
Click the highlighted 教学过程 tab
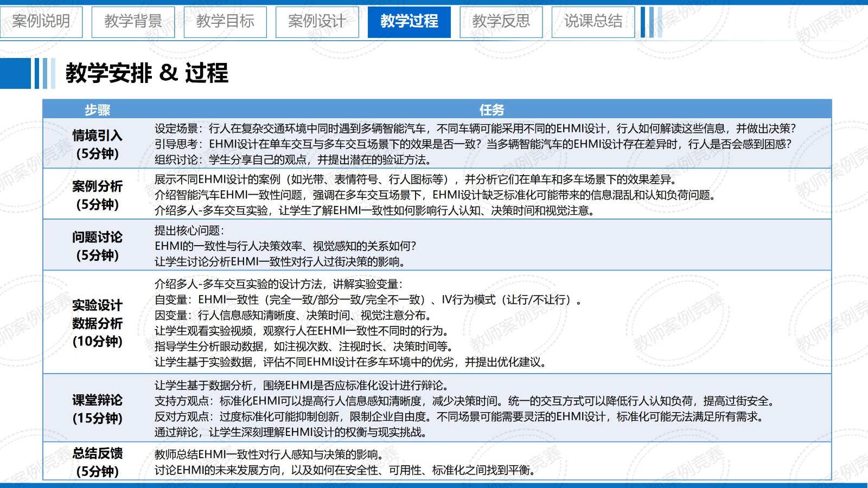click(409, 22)
